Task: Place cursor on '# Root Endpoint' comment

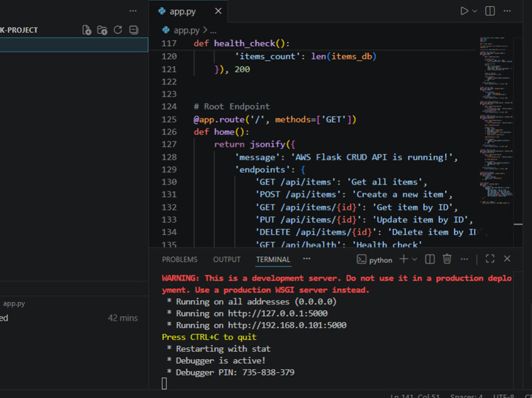Action: coord(232,107)
